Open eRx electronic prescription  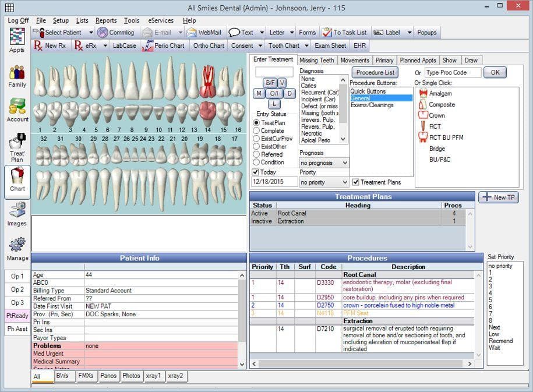(85, 45)
